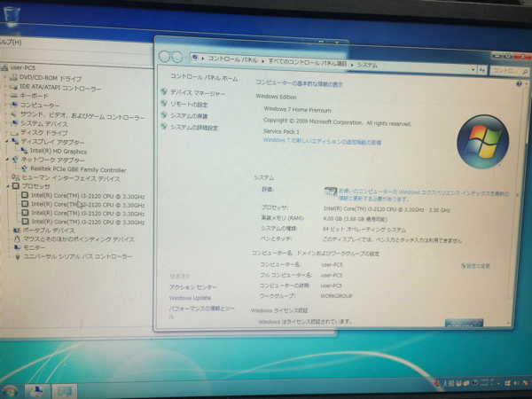Click the Realtek PCIe GBE Family Controller icon
Viewport: 532px width, 399px height.
(x=25, y=168)
